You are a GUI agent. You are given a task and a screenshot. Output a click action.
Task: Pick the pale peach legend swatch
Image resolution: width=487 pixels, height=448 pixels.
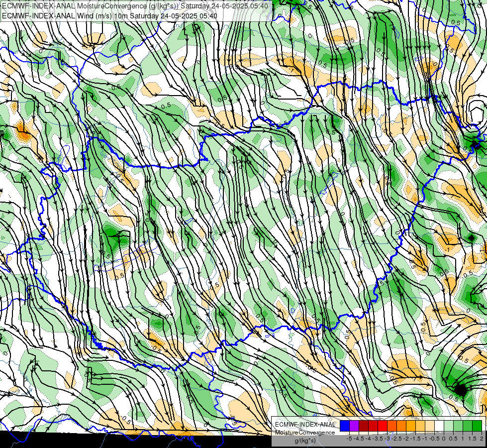click(x=430, y=426)
